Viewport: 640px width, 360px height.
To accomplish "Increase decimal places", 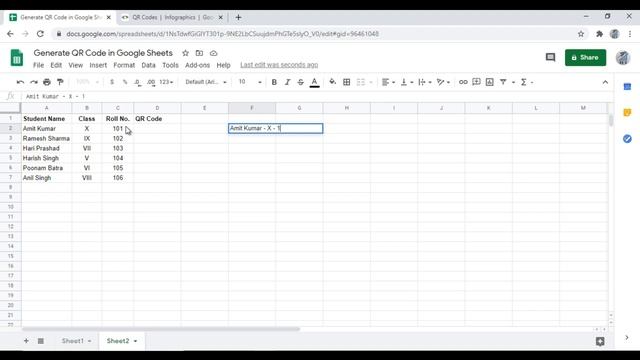I will 151,82.
